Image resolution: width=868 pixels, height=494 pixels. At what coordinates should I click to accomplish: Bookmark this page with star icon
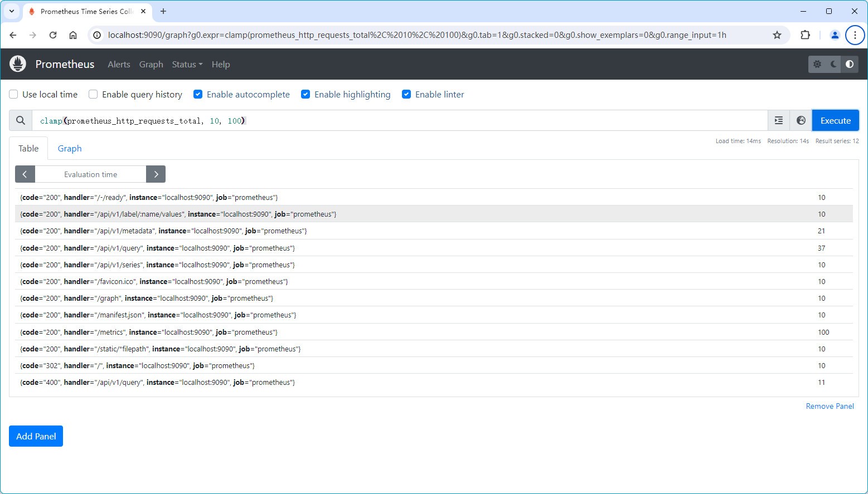click(777, 35)
